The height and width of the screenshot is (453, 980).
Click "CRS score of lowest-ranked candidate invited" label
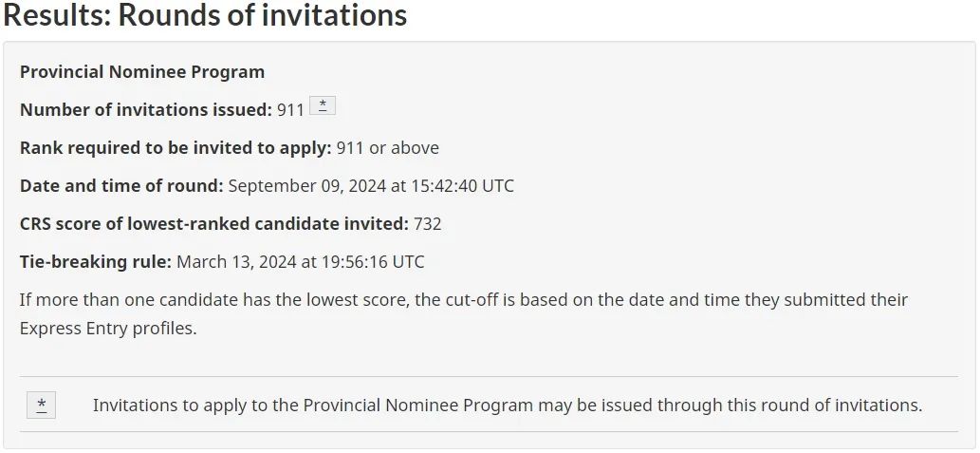coord(214,224)
